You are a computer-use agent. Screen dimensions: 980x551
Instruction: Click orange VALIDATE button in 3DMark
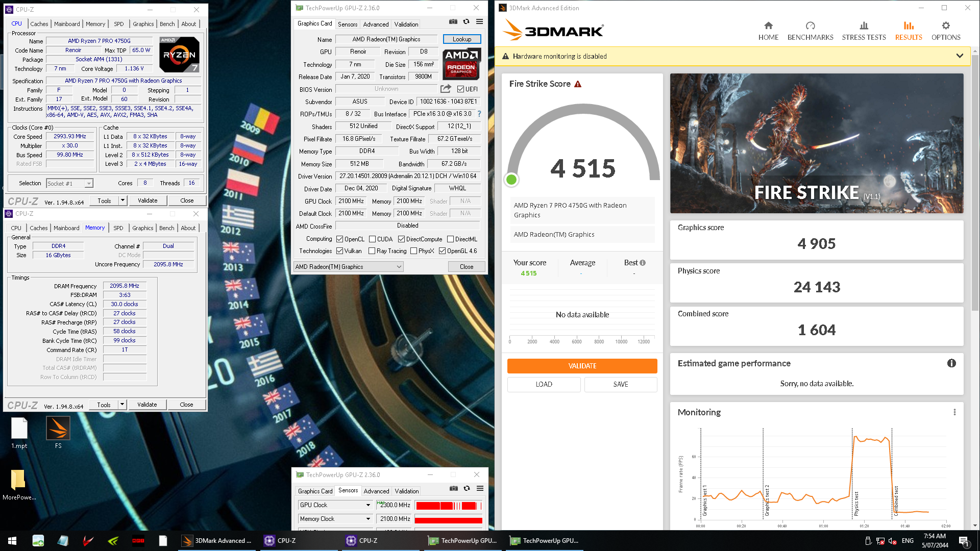point(582,366)
